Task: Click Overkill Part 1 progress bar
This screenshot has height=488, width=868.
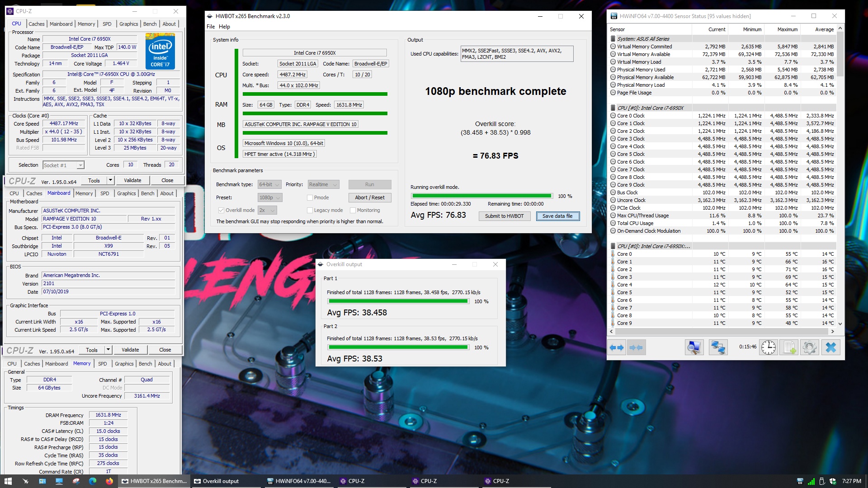Action: (398, 301)
